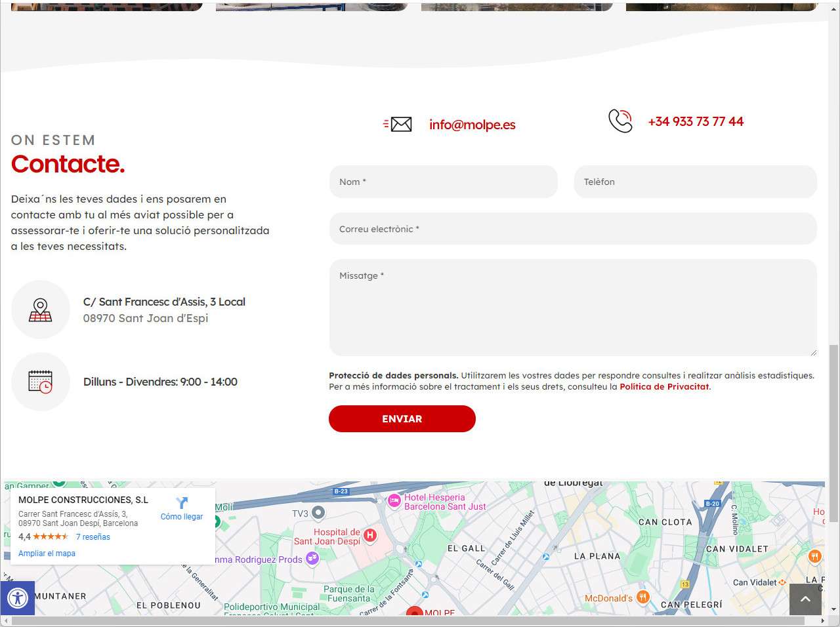Click the Cómo llegar directions icon
Viewport: 840px width, 627px height.
click(182, 503)
